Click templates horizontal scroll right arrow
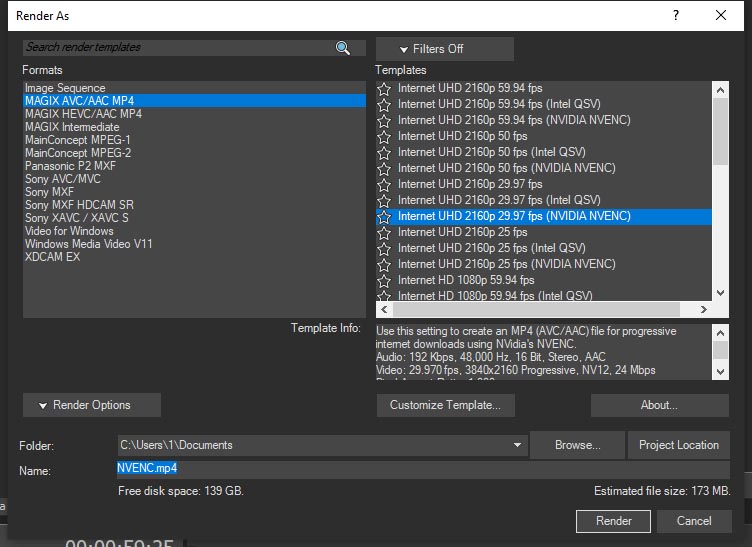This screenshot has width=752, height=547. [704, 310]
